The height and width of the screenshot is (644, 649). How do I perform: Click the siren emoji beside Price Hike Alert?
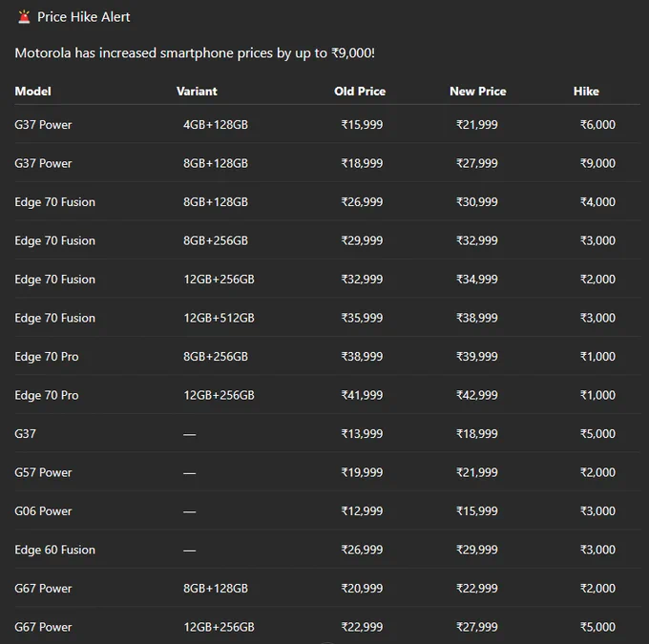pos(24,17)
